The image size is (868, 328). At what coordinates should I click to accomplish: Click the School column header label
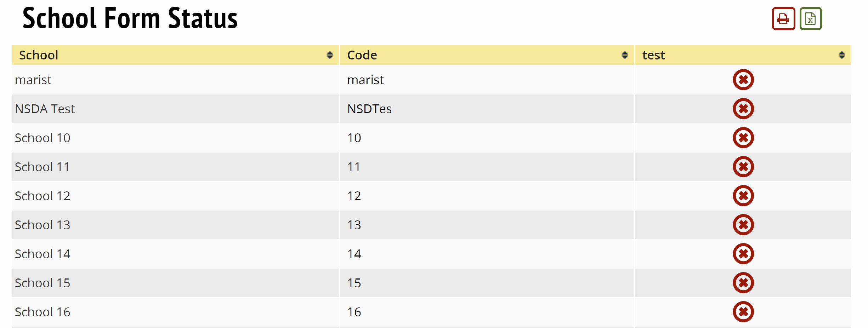point(39,56)
